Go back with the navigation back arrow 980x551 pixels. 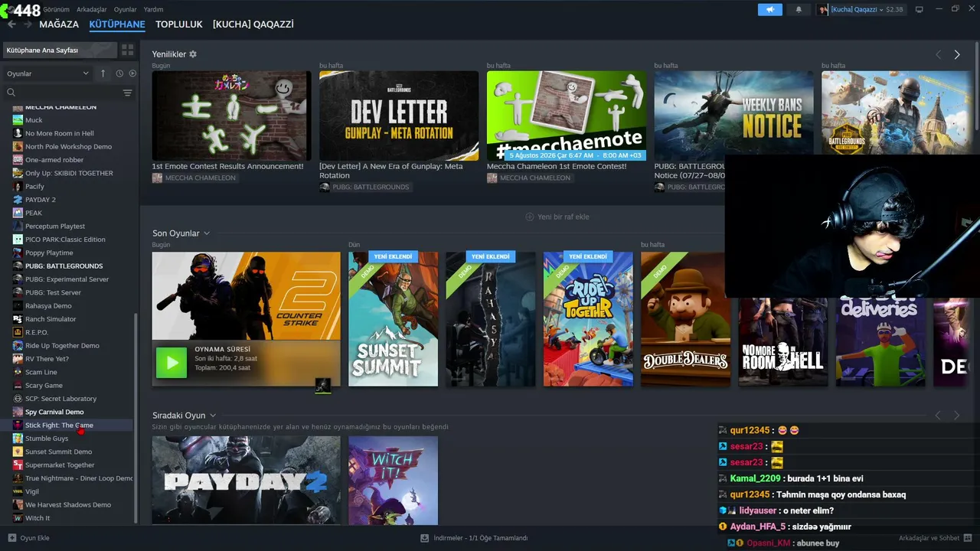(11, 24)
